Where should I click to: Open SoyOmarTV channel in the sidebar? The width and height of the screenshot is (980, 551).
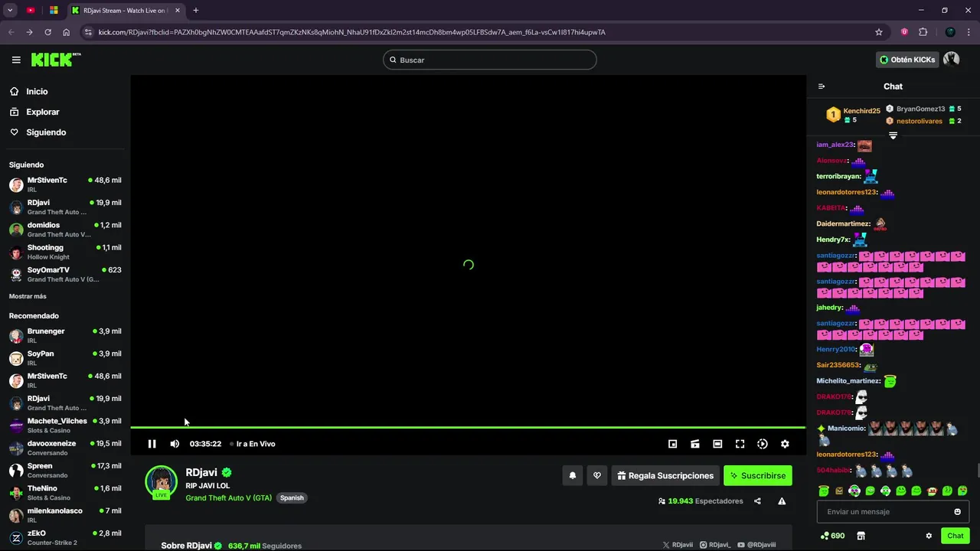point(65,274)
